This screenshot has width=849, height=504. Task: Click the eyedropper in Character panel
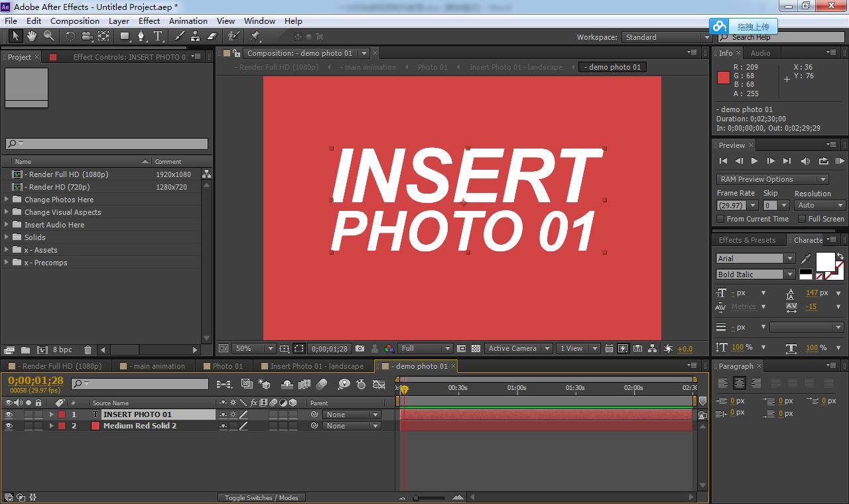point(806,259)
